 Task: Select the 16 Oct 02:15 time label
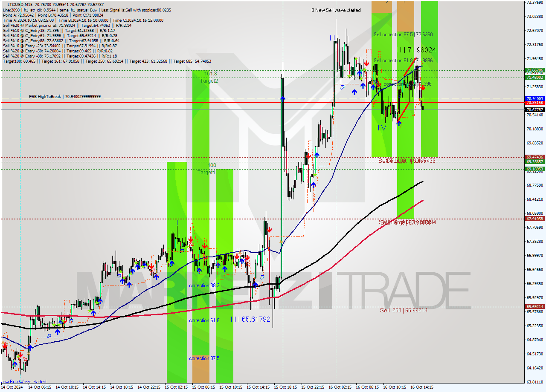coord(340,387)
